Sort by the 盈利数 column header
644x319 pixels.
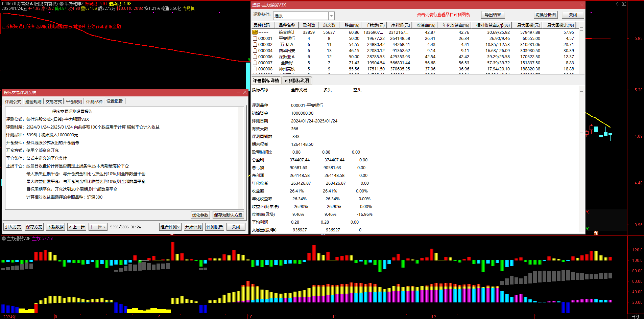[309, 25]
